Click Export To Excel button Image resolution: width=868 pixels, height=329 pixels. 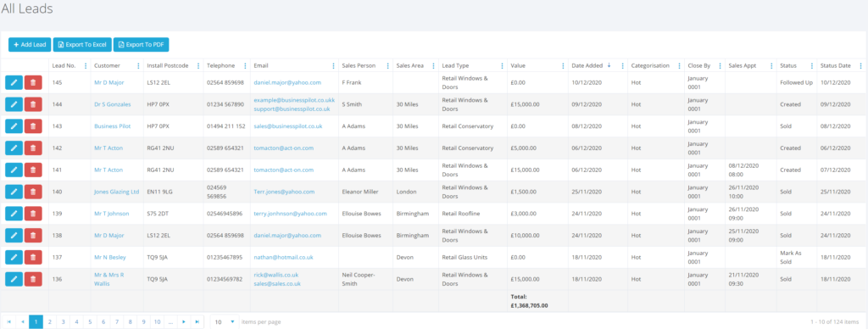[x=82, y=44]
